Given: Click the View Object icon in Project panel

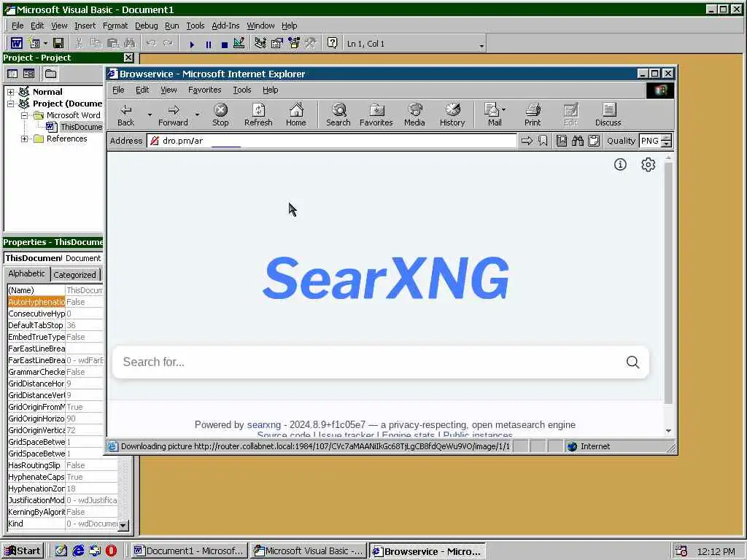Looking at the screenshot, I should (29, 74).
